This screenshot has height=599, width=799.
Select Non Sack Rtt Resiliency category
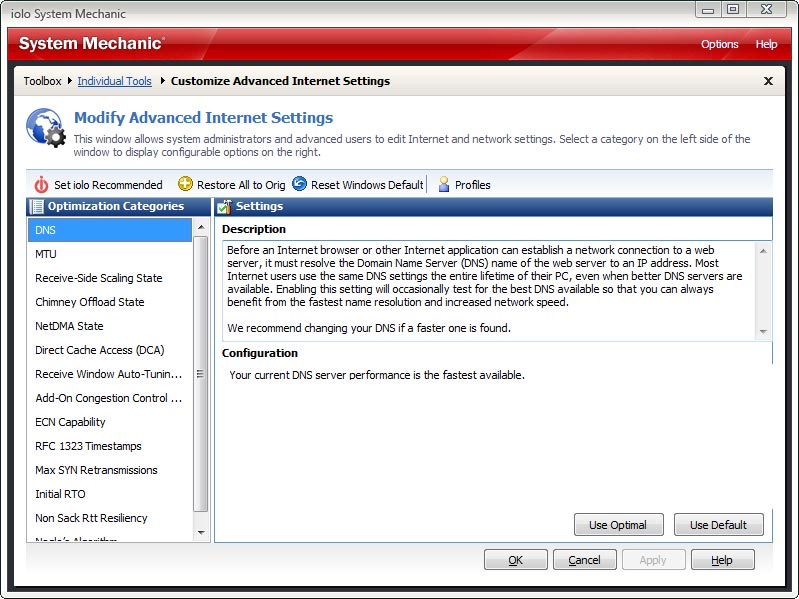[x=110, y=518]
